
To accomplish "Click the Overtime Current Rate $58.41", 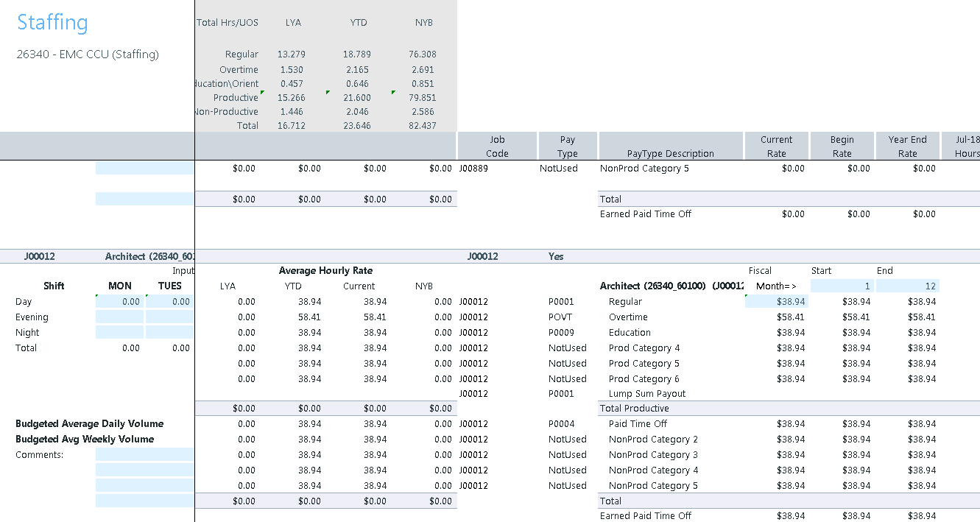I will pos(791,317).
